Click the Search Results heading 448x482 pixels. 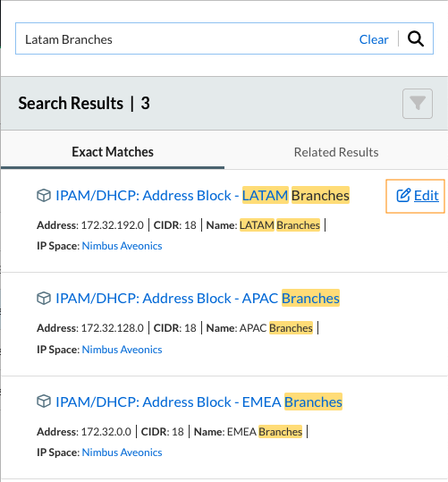[x=71, y=103]
